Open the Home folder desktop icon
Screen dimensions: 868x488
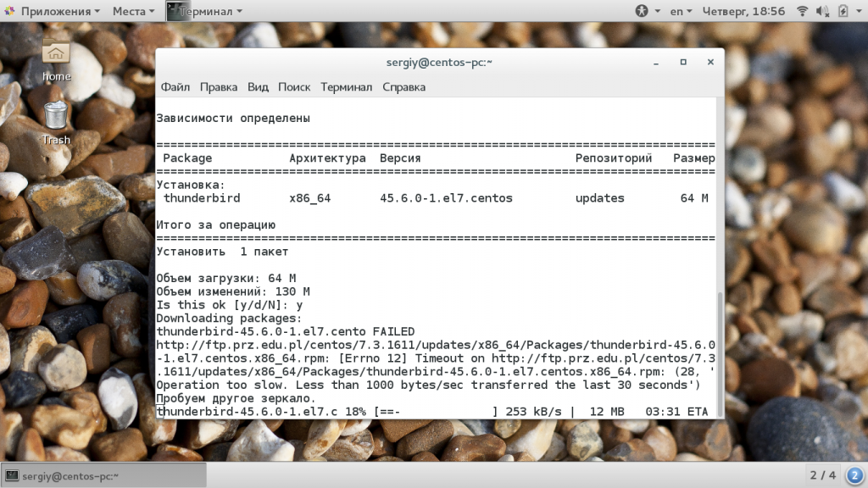(56, 59)
